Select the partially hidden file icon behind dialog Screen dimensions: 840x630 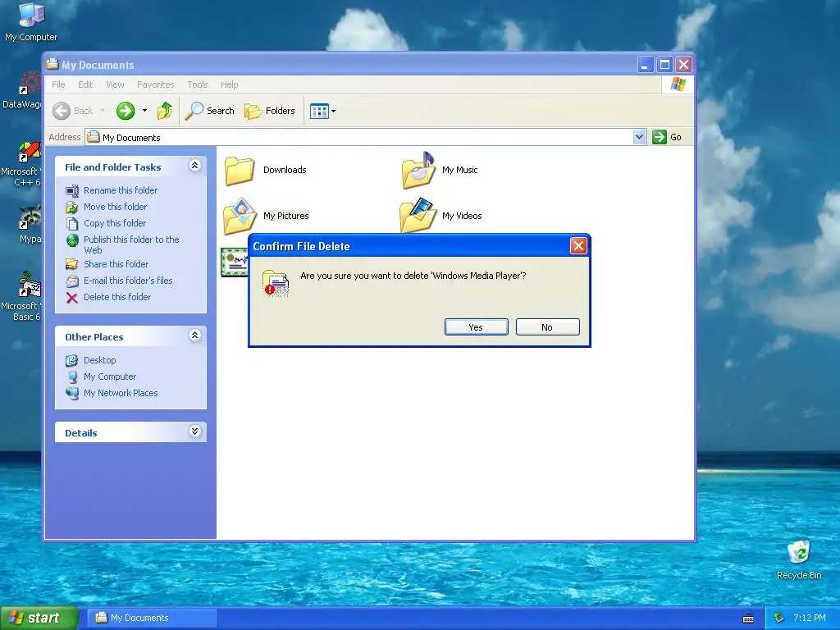coord(235,262)
